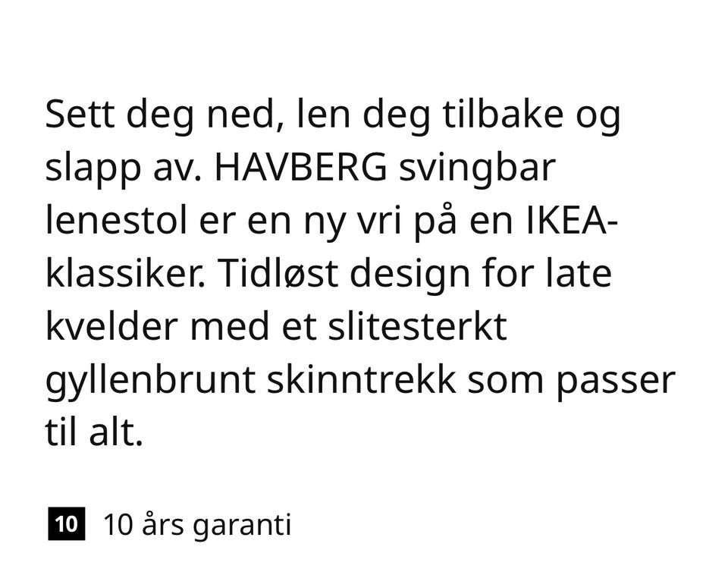Click the word skinntrekk
This screenshot has width=728, height=575.
361,380
